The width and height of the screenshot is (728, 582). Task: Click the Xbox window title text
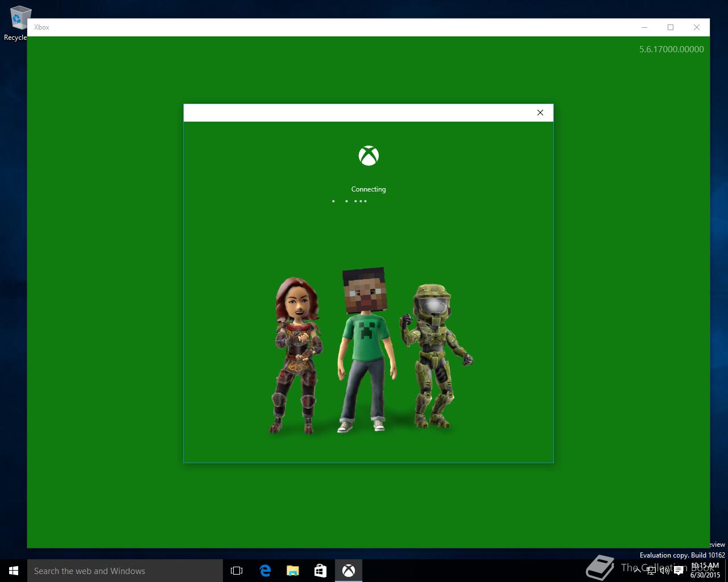[x=42, y=27]
